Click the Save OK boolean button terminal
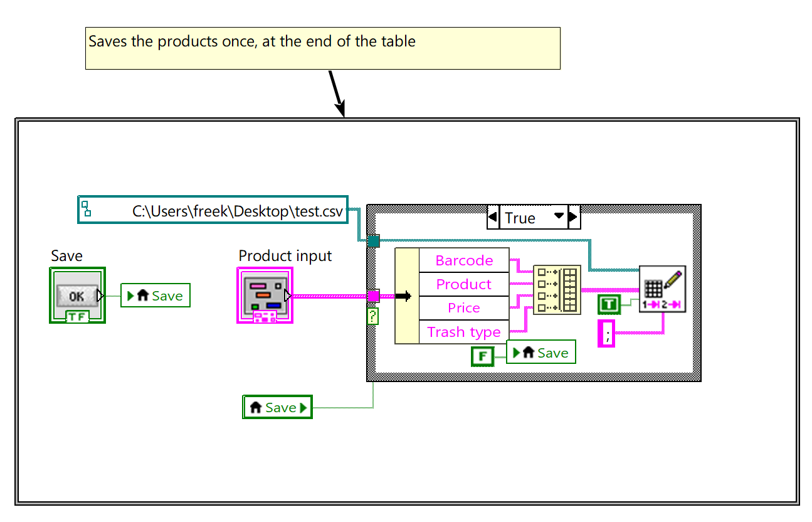 77,296
